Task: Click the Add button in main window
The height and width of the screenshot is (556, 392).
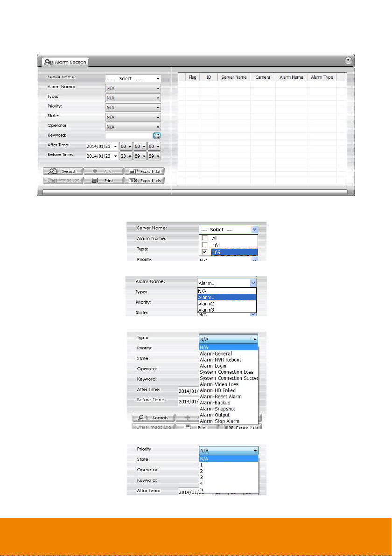Action: coord(104,171)
